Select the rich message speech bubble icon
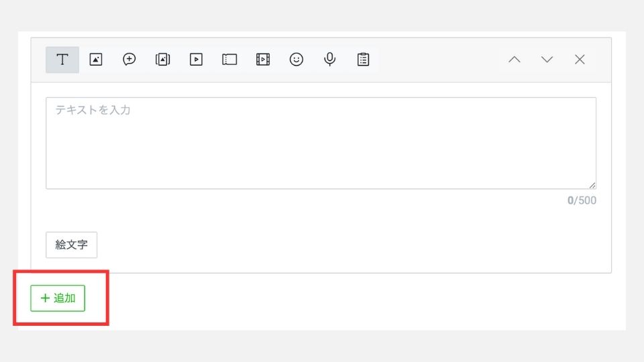This screenshot has width=644, height=362. [x=129, y=60]
